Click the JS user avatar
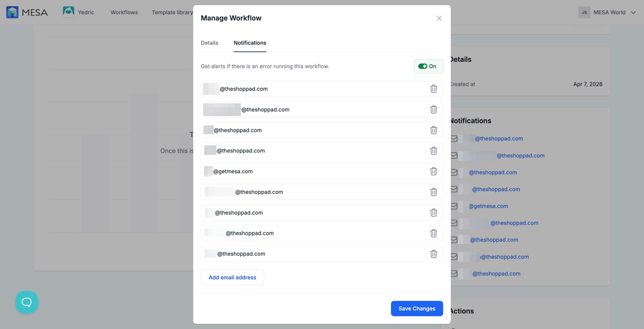 point(584,12)
